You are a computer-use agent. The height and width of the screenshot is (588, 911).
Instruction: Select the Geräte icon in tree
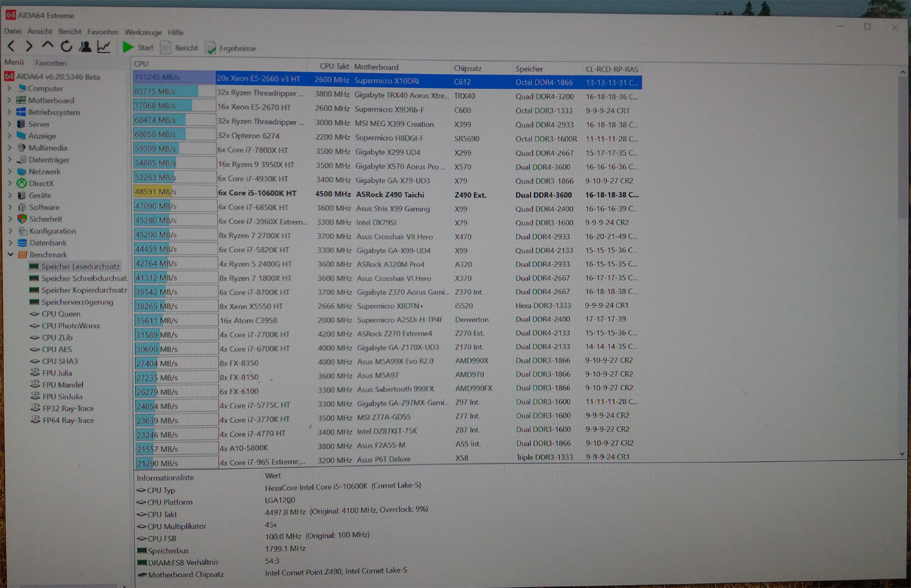[22, 195]
